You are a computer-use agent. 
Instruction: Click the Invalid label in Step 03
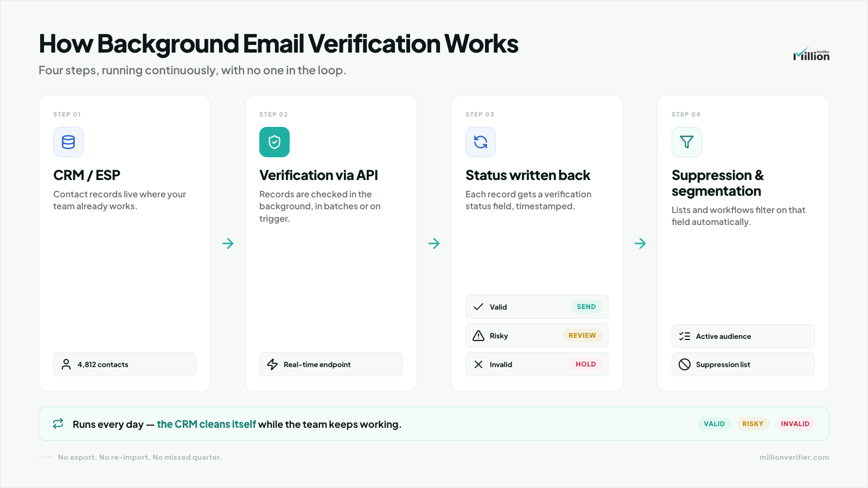tap(501, 364)
